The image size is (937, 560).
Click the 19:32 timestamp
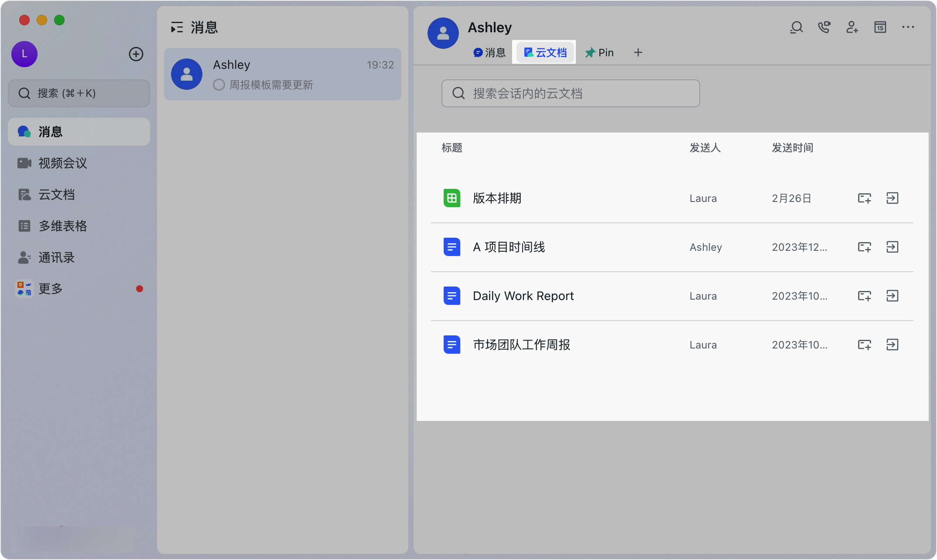click(x=380, y=65)
